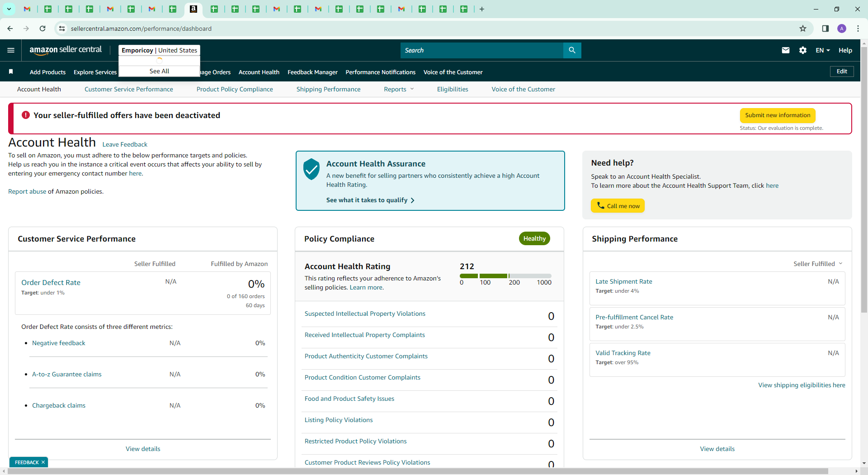The image size is (868, 475).
Task: Open the Report abuse link
Action: 27,191
